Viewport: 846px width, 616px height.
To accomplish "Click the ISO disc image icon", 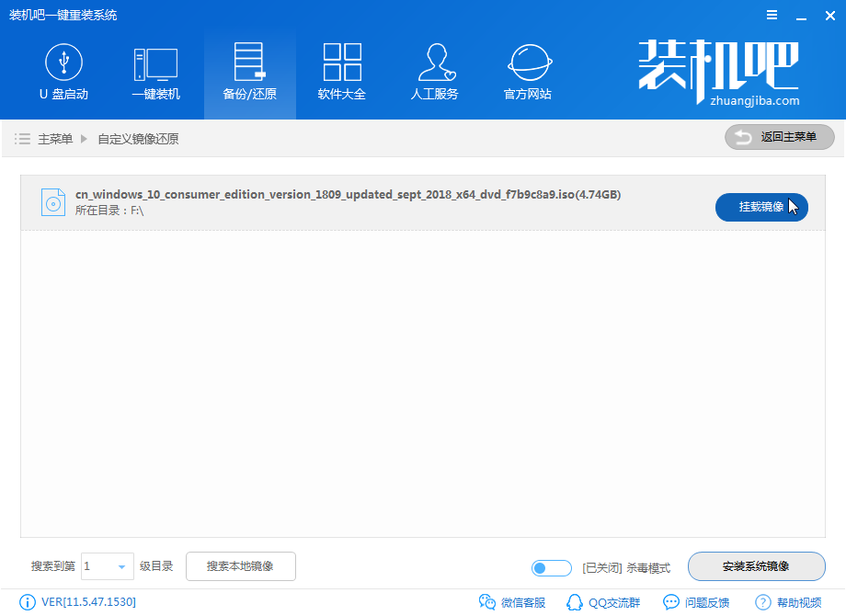I will pyautogui.click(x=55, y=201).
